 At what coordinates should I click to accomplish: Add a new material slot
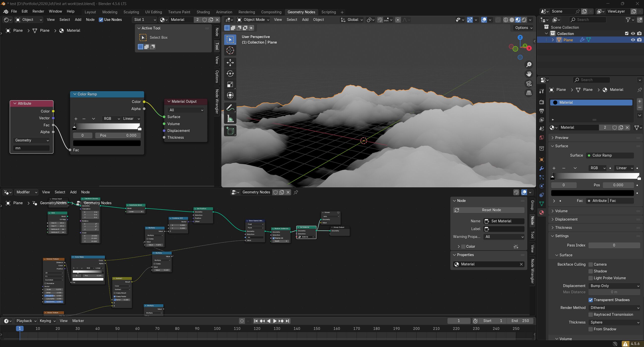point(639,101)
